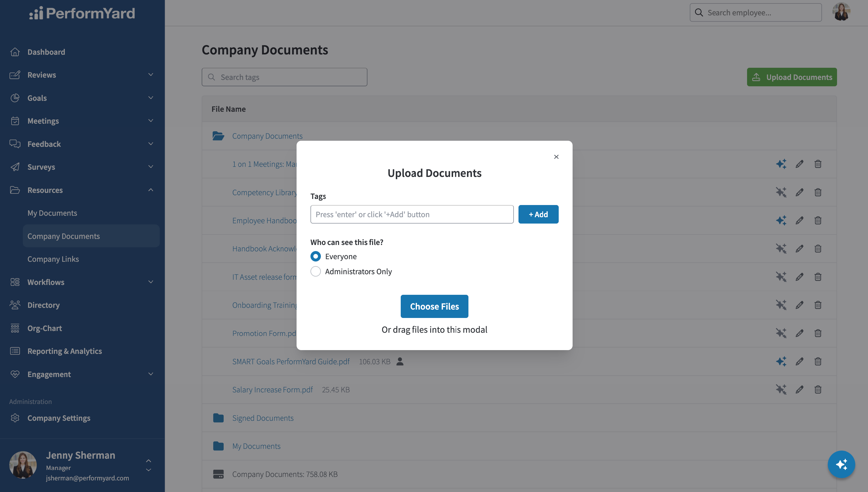
Task: Edit the Competency Library document
Action: 799,192
